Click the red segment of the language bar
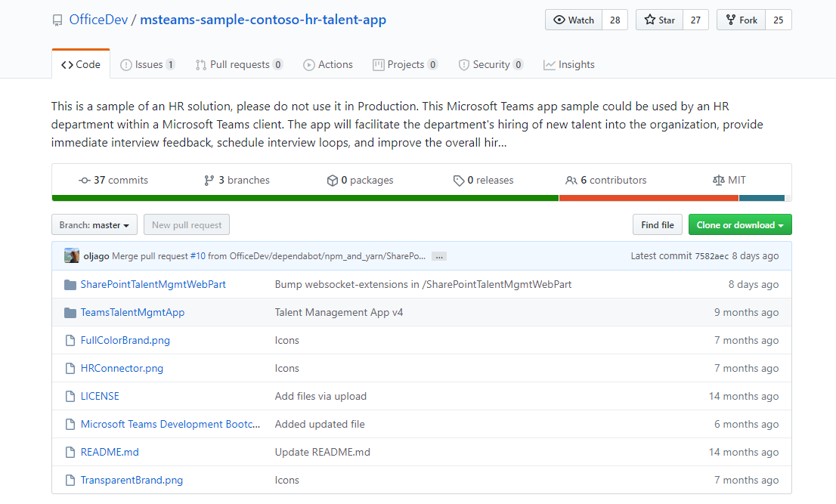 coord(649,198)
